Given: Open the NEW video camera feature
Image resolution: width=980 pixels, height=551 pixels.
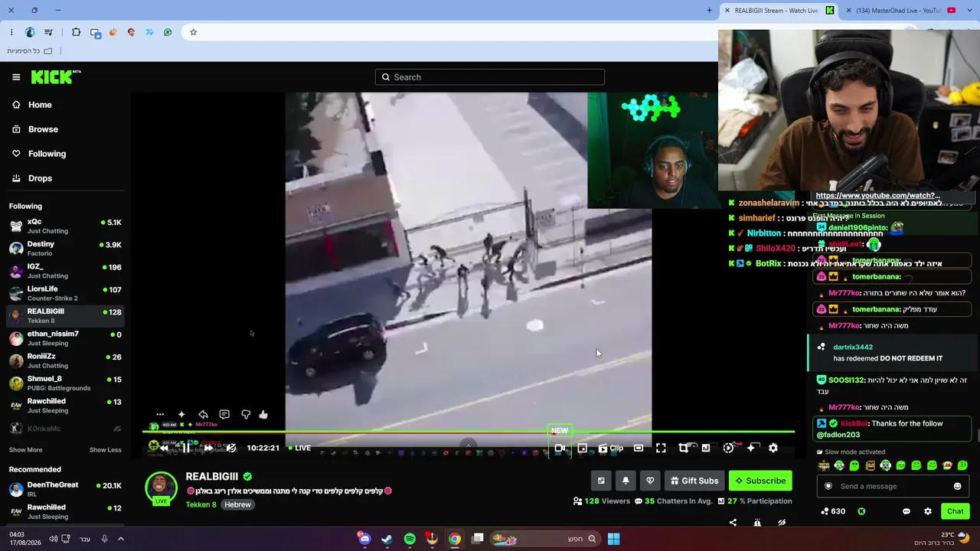Looking at the screenshot, I should pyautogui.click(x=560, y=448).
